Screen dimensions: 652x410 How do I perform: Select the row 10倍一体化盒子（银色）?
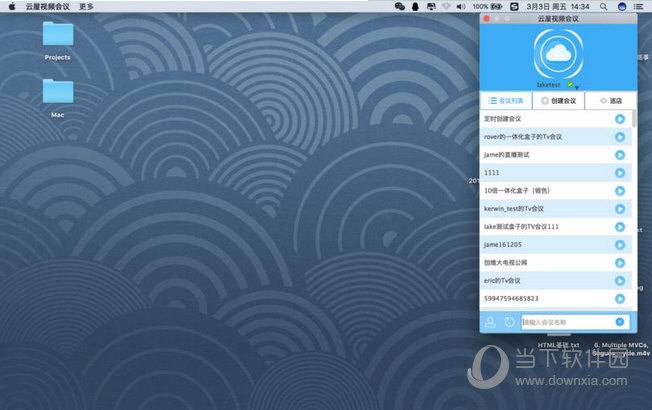pos(556,190)
